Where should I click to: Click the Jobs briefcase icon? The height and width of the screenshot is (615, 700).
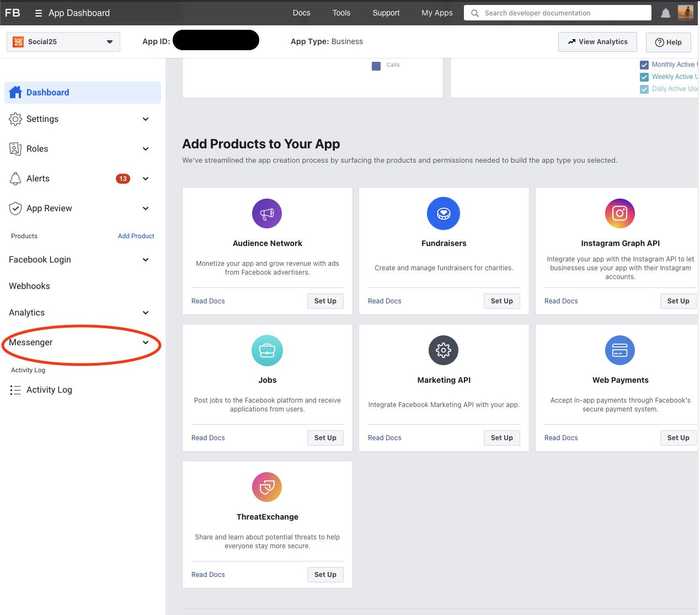pyautogui.click(x=267, y=350)
